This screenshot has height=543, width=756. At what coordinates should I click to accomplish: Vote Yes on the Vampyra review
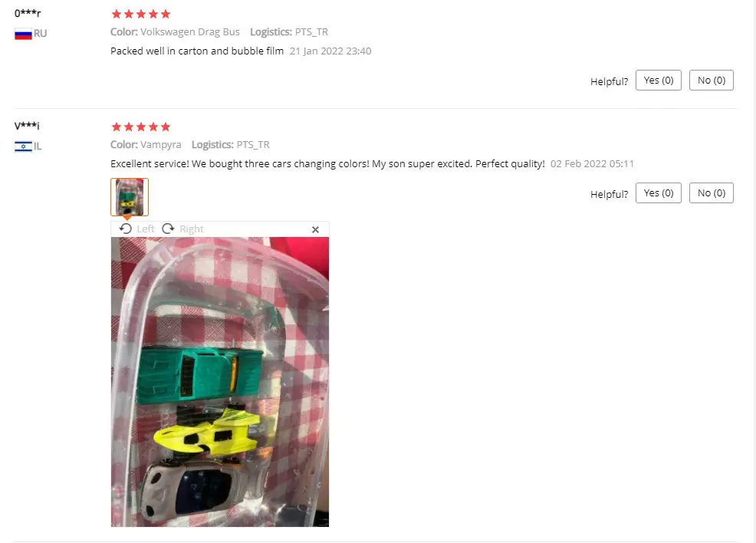[658, 193]
